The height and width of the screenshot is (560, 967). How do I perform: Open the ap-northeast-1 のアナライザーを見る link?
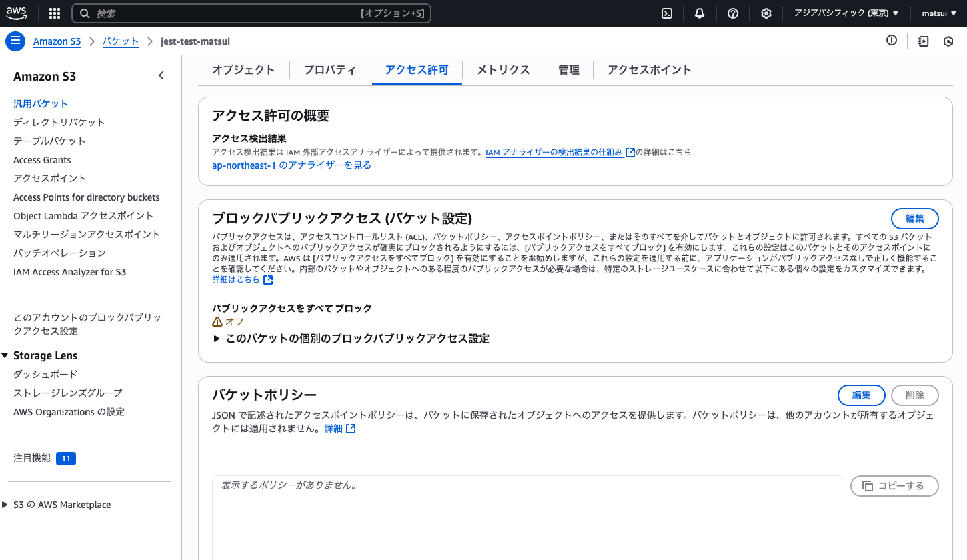291,165
